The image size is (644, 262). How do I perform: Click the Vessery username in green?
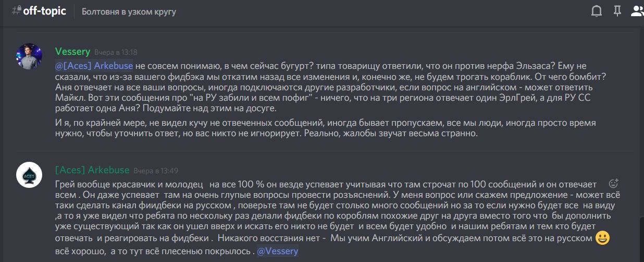coord(72,52)
